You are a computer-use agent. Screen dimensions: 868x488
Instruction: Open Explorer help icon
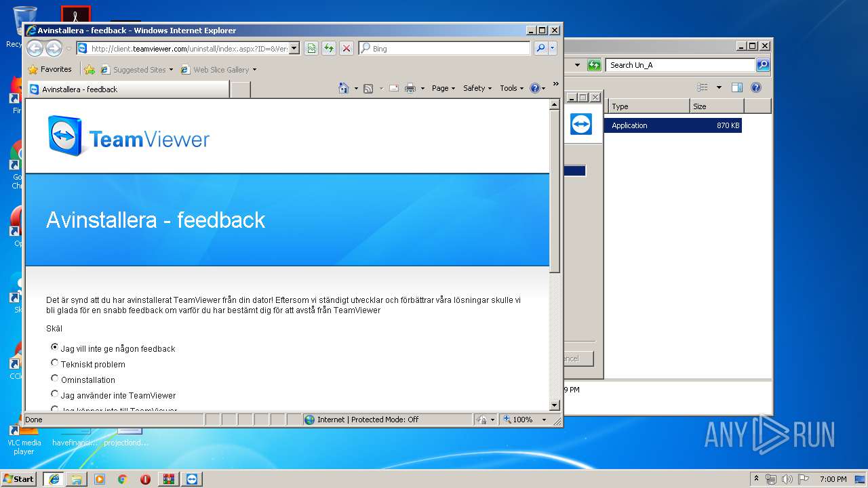coord(756,87)
